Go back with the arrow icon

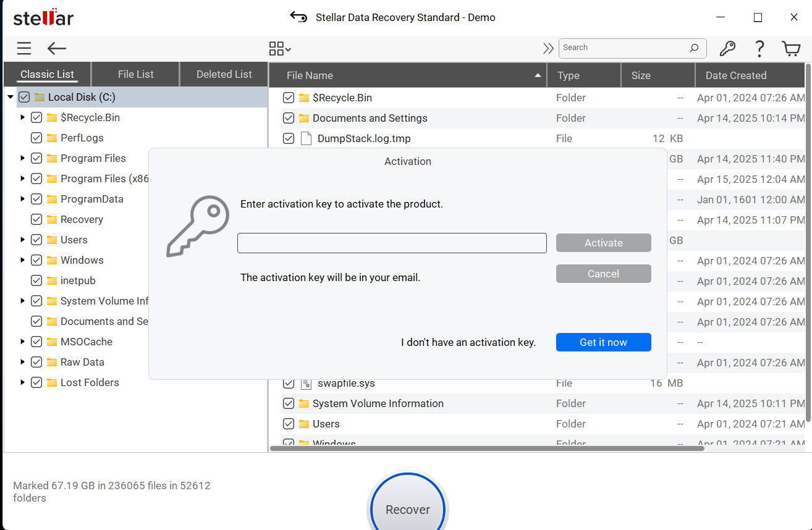click(x=57, y=49)
